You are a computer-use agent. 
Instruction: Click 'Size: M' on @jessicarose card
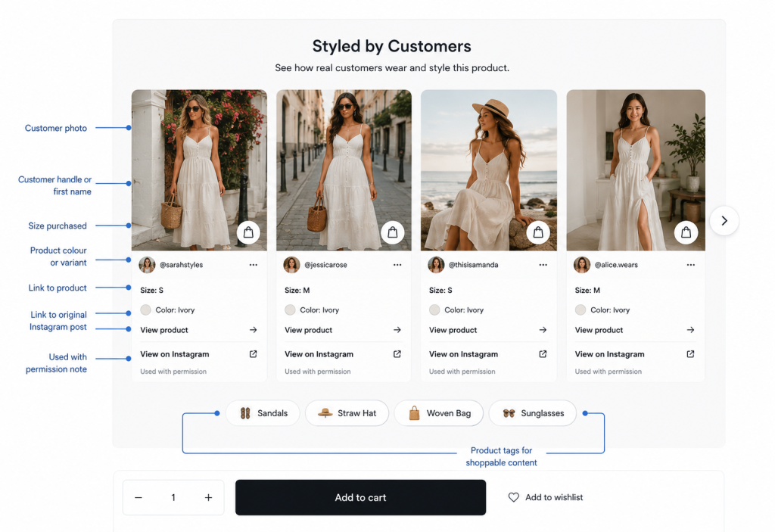click(x=297, y=291)
